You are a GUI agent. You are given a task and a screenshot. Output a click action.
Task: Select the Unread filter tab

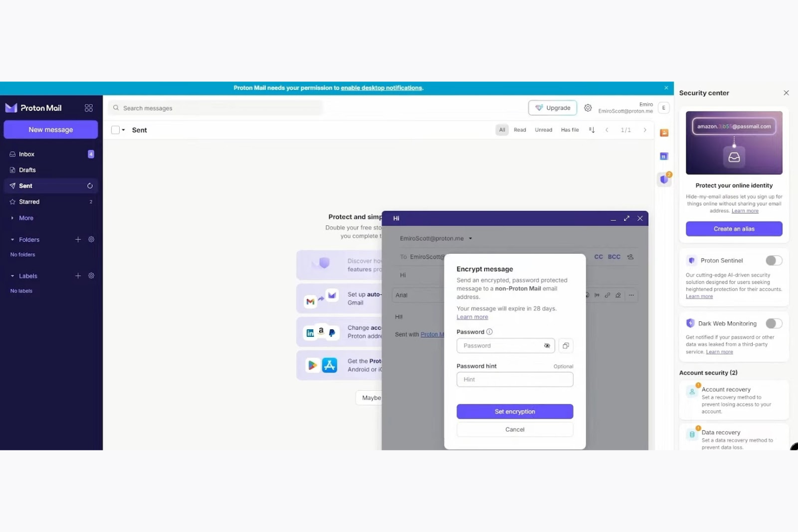coord(544,130)
